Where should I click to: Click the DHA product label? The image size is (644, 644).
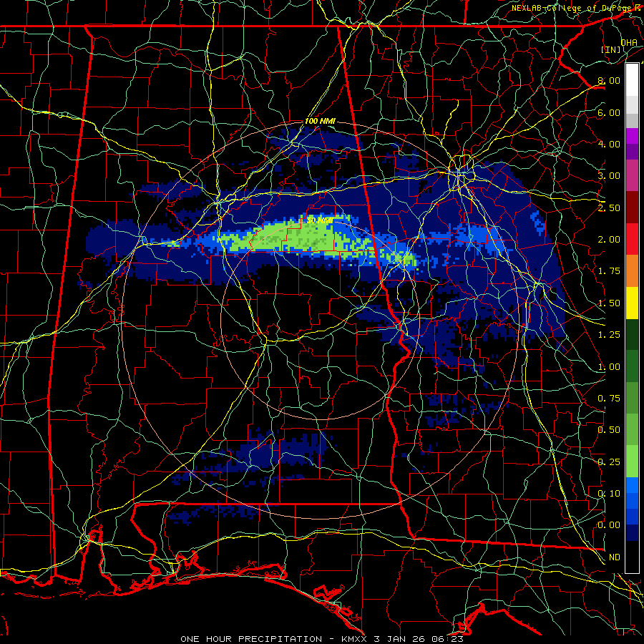click(x=629, y=42)
